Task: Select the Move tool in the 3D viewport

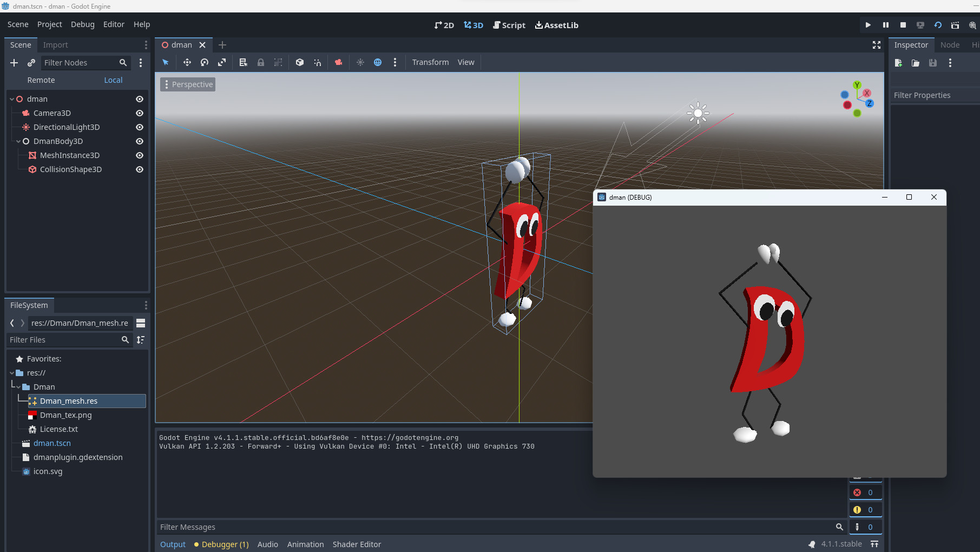Action: [187, 62]
